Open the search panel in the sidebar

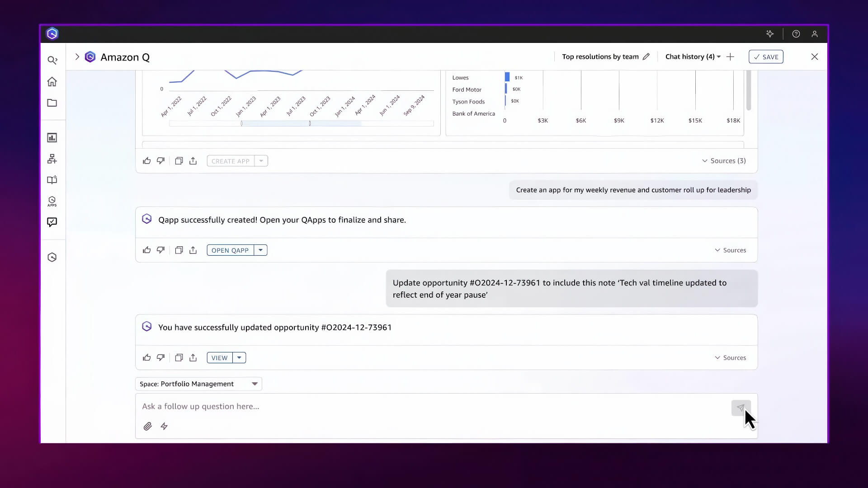pyautogui.click(x=53, y=60)
